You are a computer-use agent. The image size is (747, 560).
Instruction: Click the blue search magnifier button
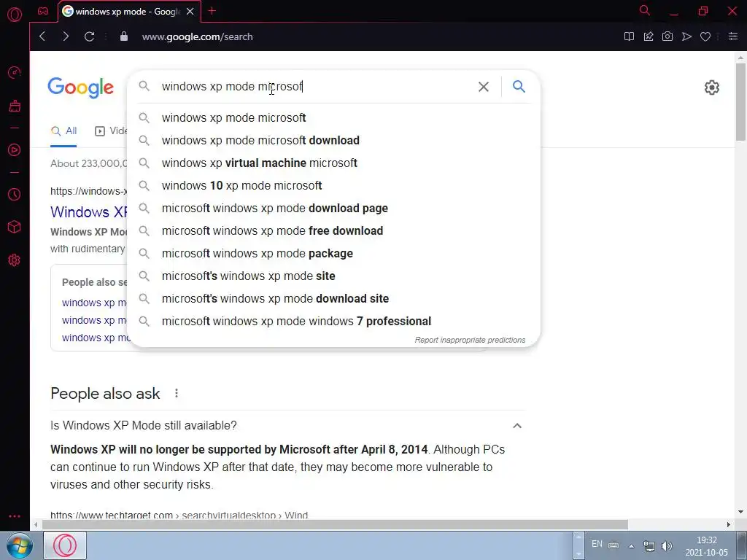pos(519,86)
